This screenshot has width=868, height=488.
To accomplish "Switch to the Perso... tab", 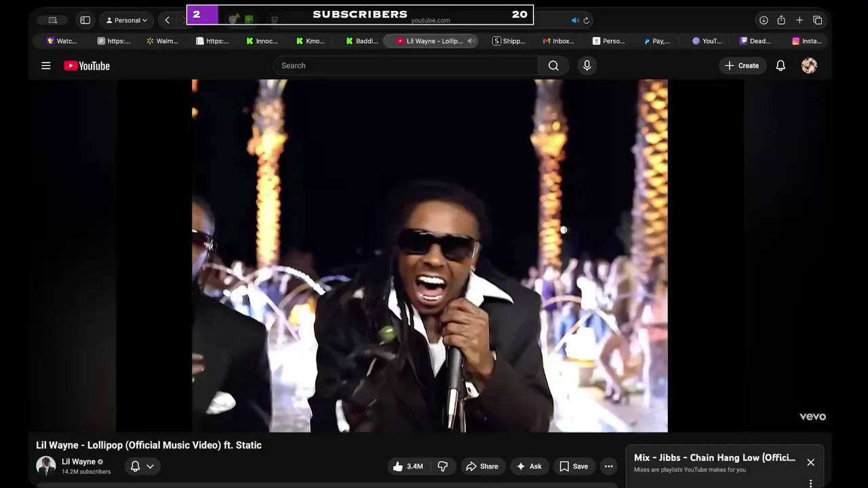I will click(x=609, y=41).
